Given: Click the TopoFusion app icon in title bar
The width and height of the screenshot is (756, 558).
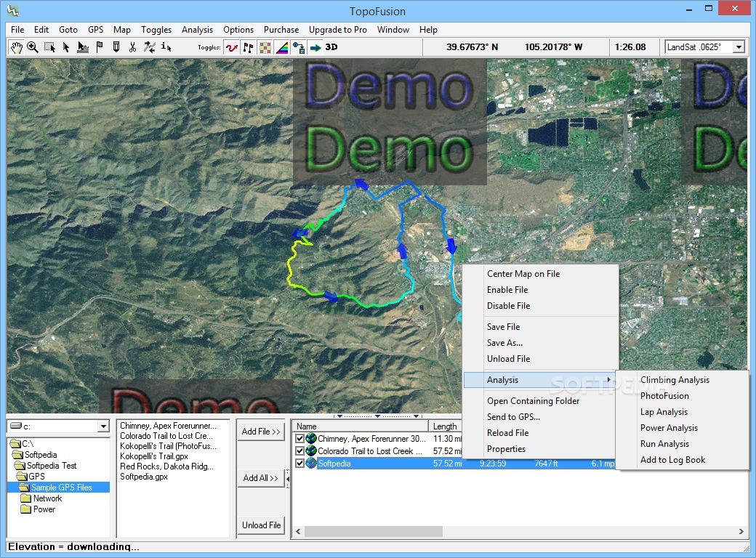Looking at the screenshot, I should 13,10.
